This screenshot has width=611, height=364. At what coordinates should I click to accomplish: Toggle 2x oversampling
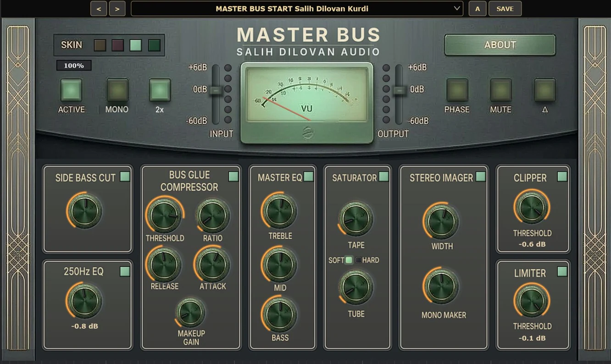pyautogui.click(x=160, y=90)
